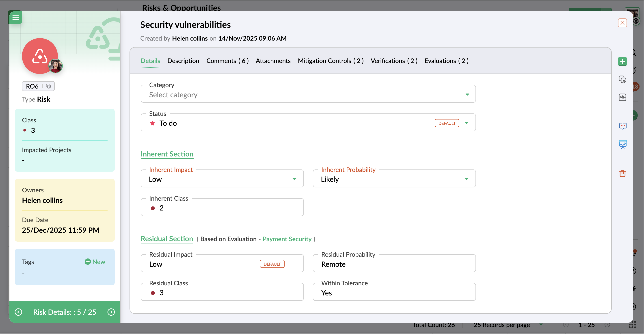Click the green plus add icon
This screenshot has width=644, height=334.
point(622,61)
